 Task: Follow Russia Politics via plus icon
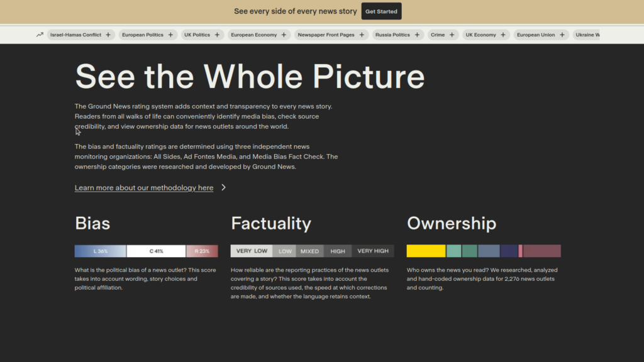(417, 35)
